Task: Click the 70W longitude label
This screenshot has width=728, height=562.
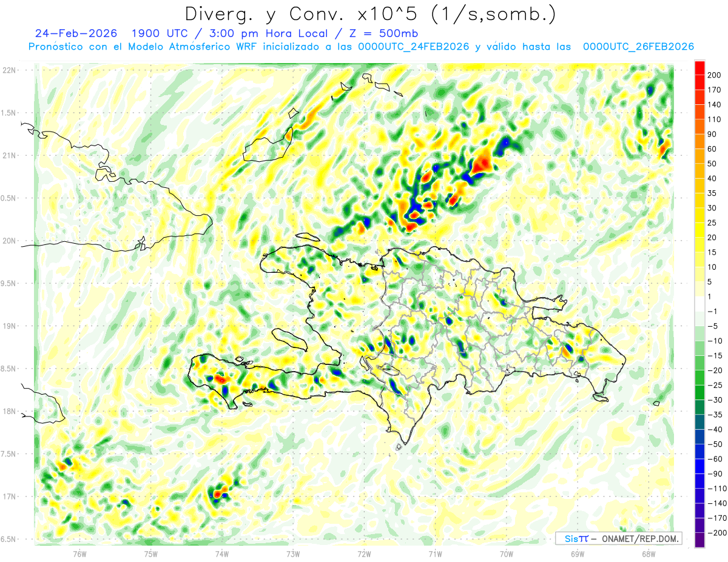Action: 507,554
